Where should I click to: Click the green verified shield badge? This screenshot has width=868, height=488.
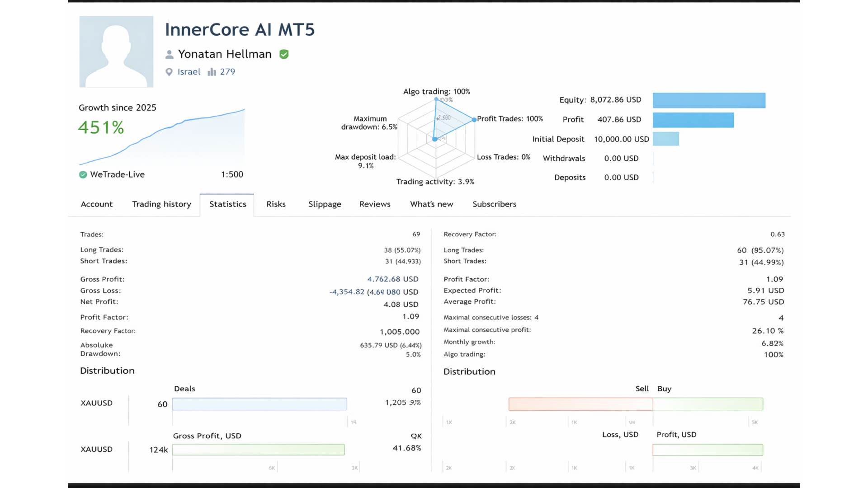coord(284,54)
